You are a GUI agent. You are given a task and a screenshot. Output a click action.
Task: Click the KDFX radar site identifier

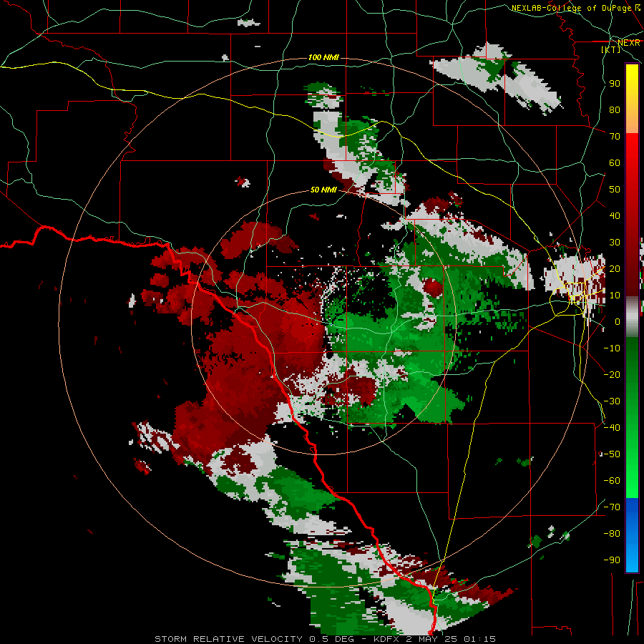coord(388,639)
